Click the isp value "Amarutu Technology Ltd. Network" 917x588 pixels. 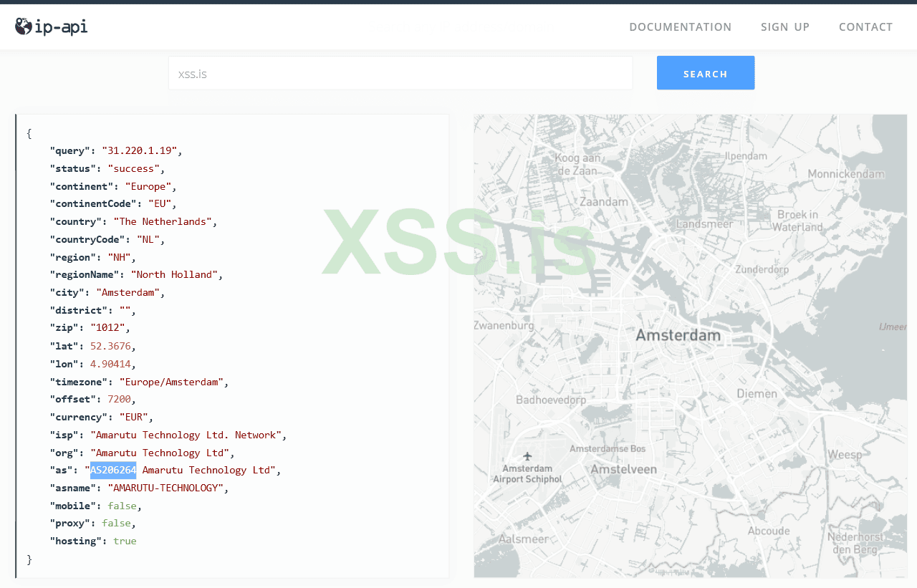tap(186, 435)
